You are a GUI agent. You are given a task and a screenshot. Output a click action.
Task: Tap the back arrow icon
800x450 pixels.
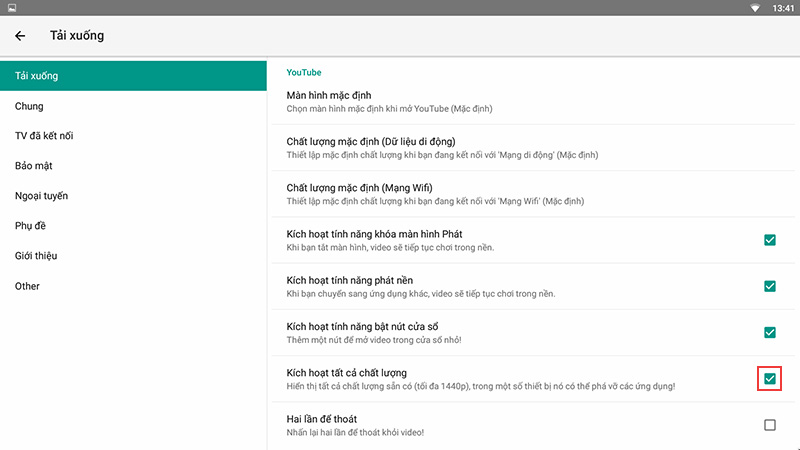20,36
